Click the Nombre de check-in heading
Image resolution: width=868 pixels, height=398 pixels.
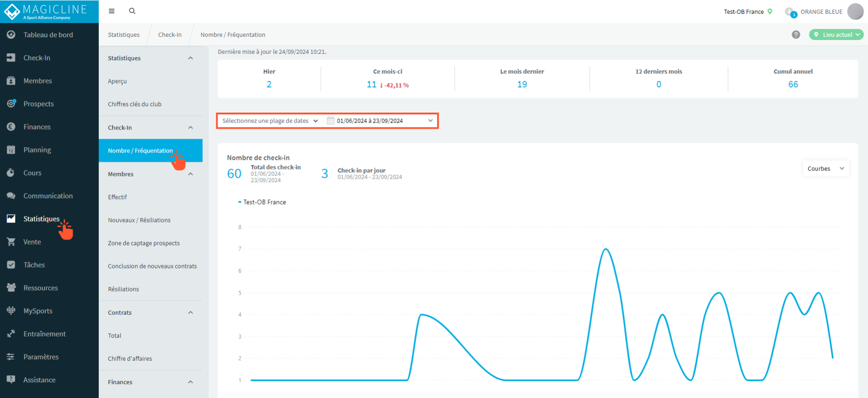pyautogui.click(x=258, y=158)
